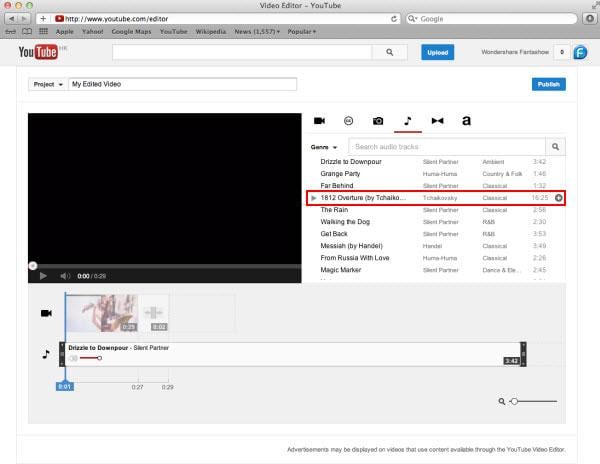
Task: Open the Project dropdown
Action: 48,84
